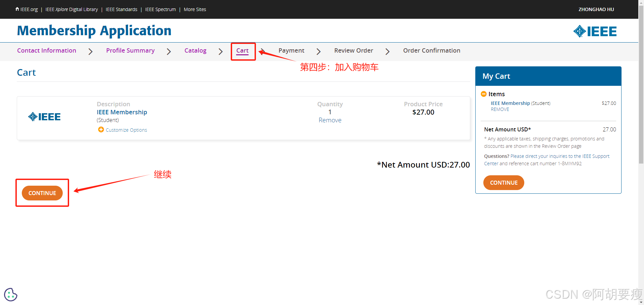Expand Customize Options plus icon

coord(101,129)
